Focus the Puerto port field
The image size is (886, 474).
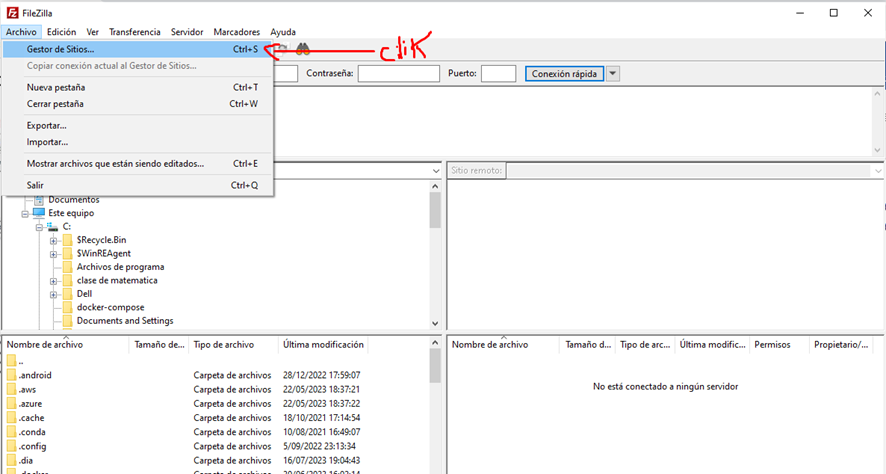[498, 73]
